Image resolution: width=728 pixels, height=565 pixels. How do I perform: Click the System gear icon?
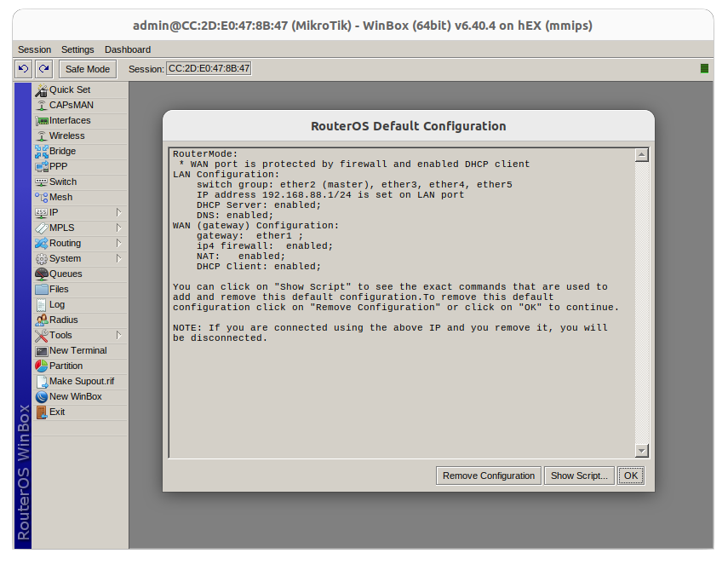[42, 259]
